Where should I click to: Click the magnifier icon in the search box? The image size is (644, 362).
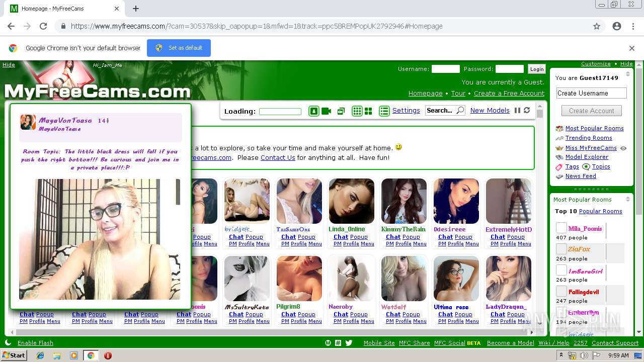460,111
